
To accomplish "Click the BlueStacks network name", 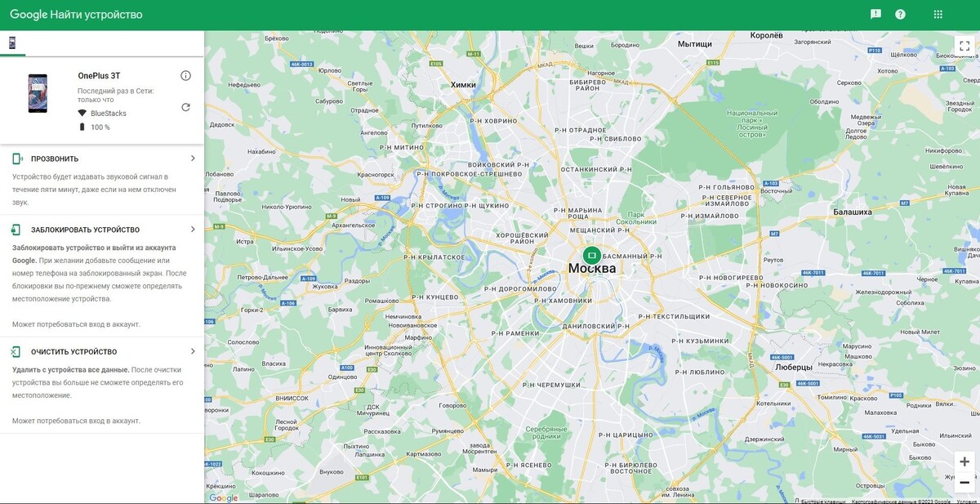I will tap(109, 114).
